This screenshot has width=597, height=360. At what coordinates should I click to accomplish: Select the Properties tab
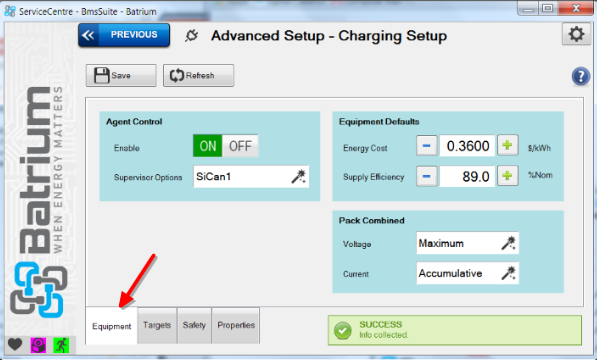[236, 325]
